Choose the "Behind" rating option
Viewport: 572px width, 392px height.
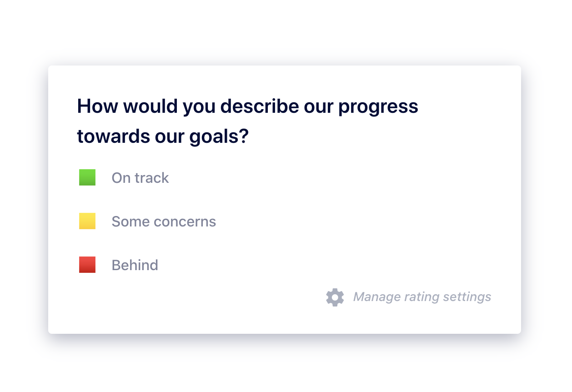point(119,265)
